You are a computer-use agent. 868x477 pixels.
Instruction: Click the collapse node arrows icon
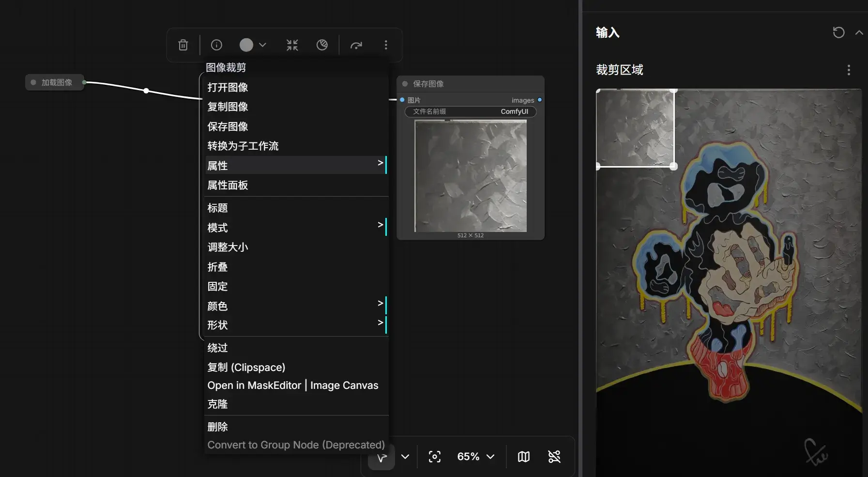(292, 45)
